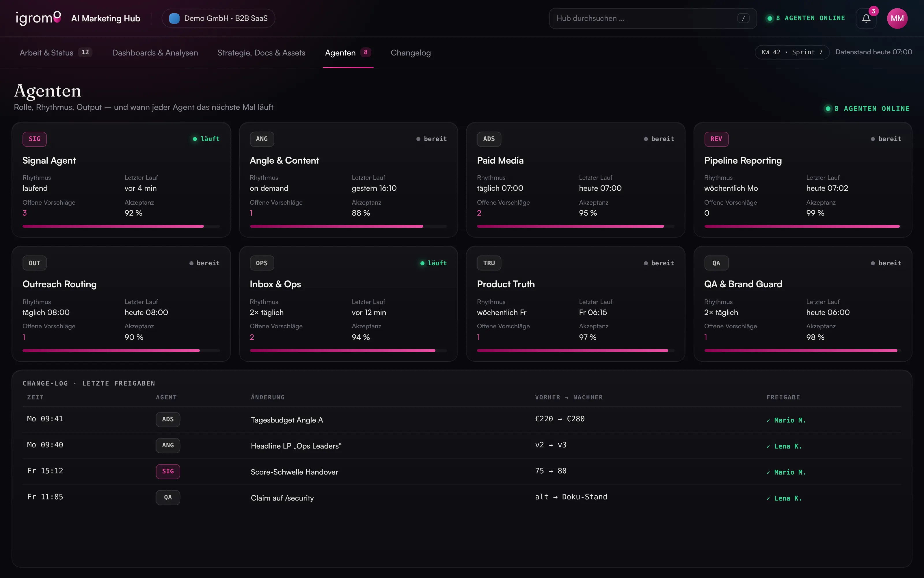Open the Angle & Content card title
The height and width of the screenshot is (578, 924).
pos(284,161)
